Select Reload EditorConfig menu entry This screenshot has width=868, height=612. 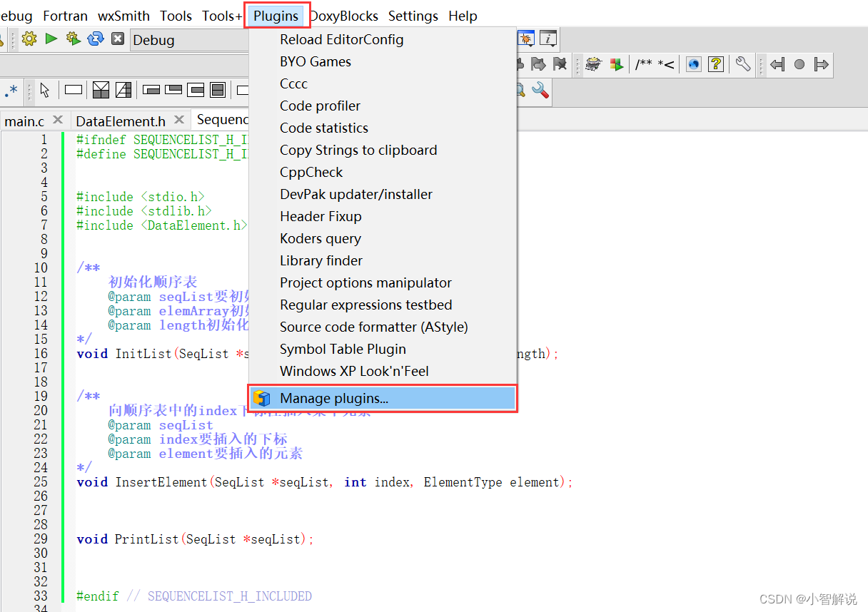[x=383, y=40]
